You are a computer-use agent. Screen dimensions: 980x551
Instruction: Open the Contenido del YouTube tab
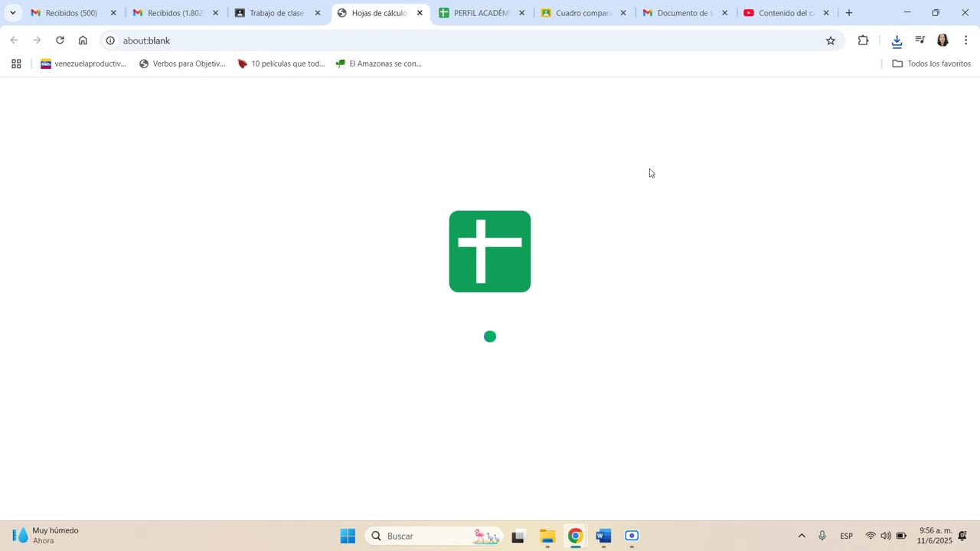(786, 13)
